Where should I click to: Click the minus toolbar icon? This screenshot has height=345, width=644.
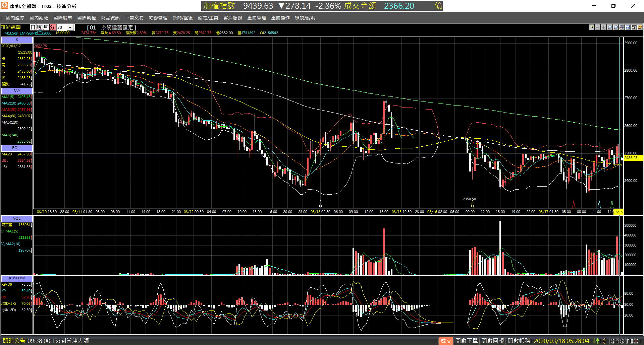coord(598,27)
